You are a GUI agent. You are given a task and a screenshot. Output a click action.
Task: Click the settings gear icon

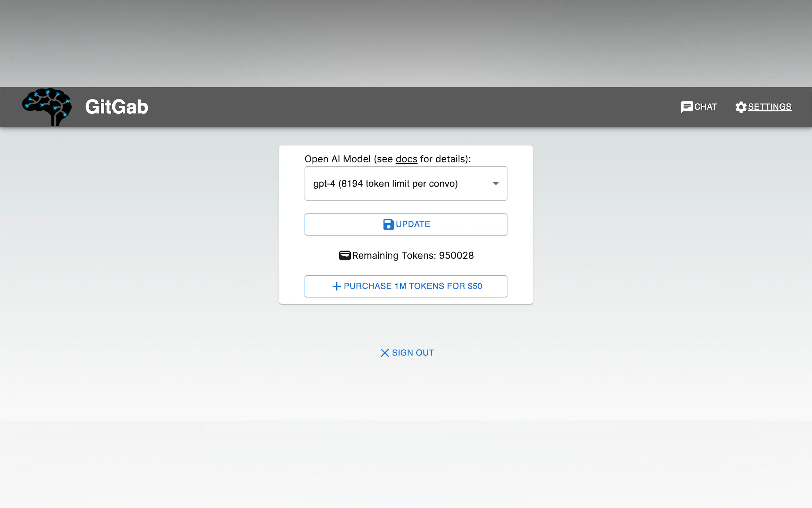click(741, 107)
